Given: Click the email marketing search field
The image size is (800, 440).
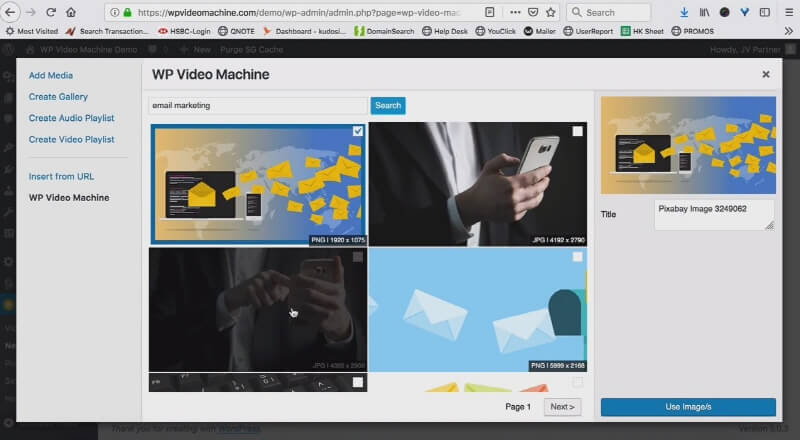Looking at the screenshot, I should coord(258,106).
